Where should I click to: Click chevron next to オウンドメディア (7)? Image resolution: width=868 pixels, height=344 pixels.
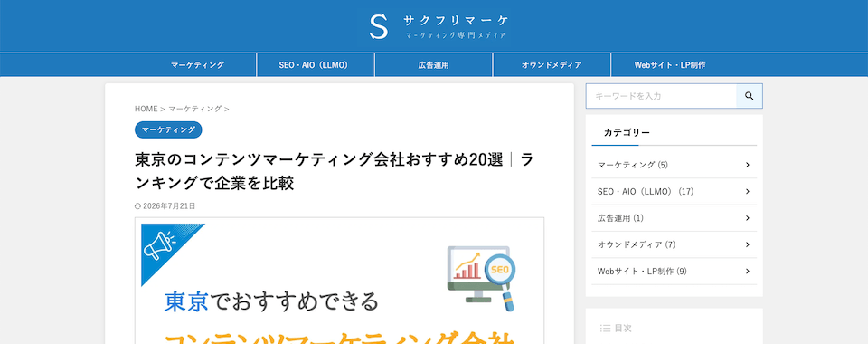click(748, 244)
